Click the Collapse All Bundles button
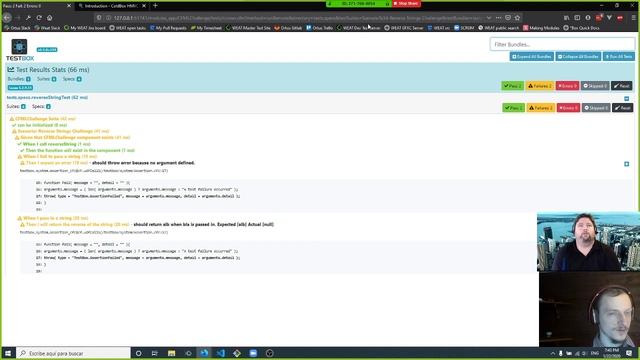This screenshot has width=640, height=360. [578, 57]
